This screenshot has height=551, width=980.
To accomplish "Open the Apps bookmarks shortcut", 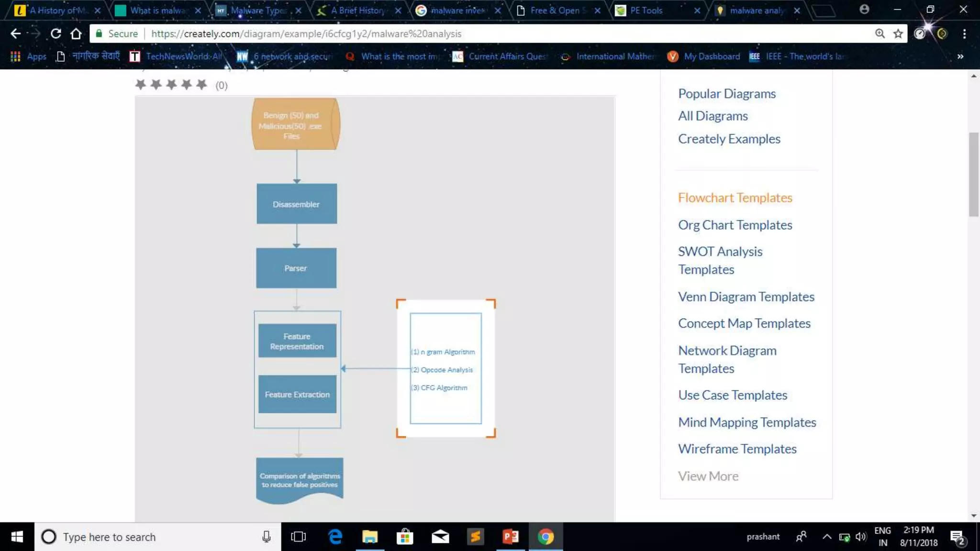I will click(29, 56).
